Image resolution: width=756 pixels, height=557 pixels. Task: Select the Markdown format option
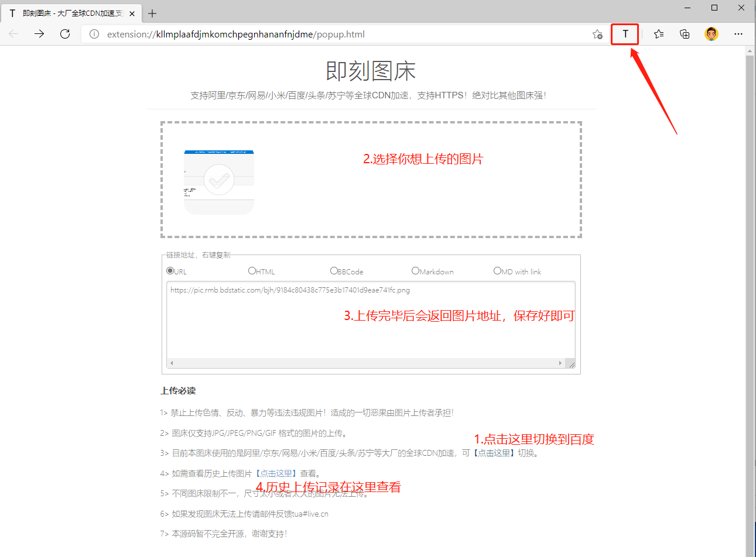(415, 271)
